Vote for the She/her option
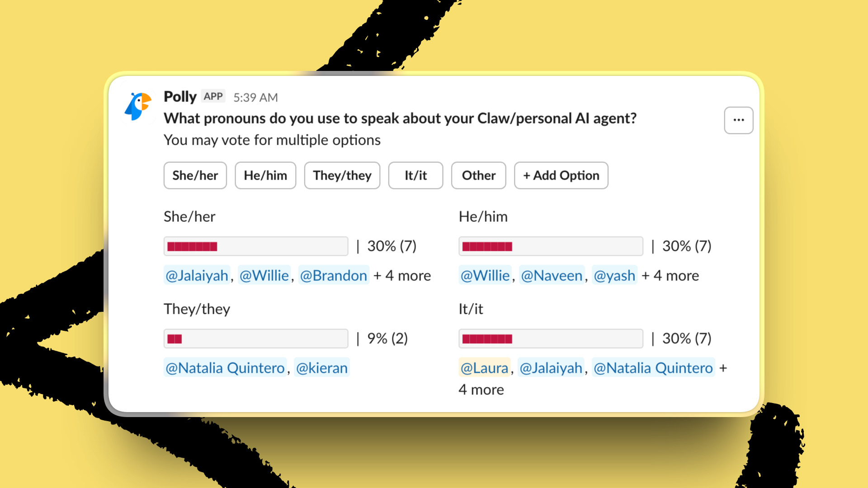 [195, 175]
